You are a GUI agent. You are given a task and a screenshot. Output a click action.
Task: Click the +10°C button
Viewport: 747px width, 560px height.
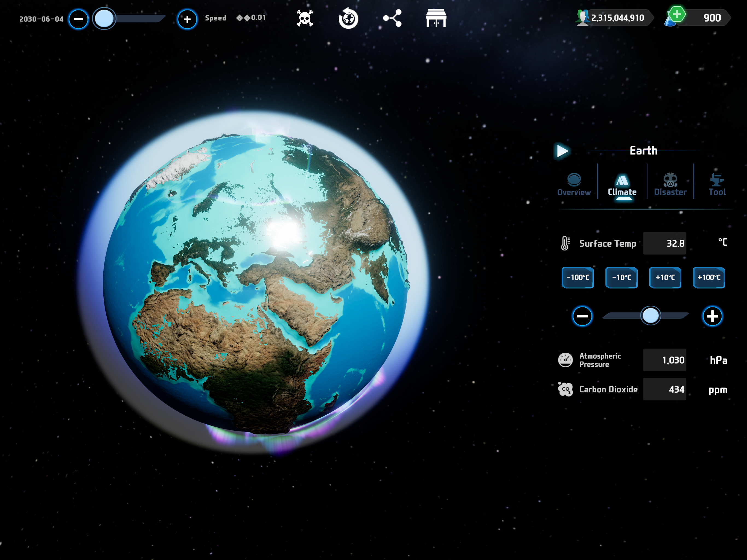click(665, 278)
